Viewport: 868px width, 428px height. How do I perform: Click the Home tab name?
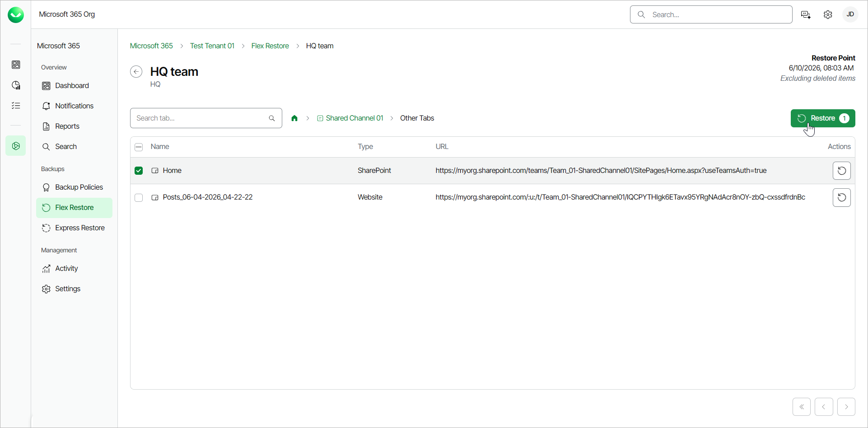tap(172, 171)
